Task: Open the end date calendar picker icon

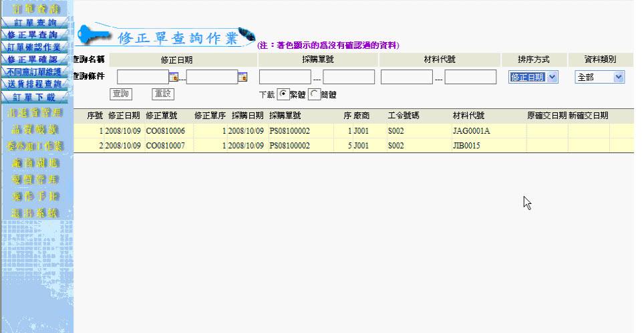Action: (x=243, y=77)
